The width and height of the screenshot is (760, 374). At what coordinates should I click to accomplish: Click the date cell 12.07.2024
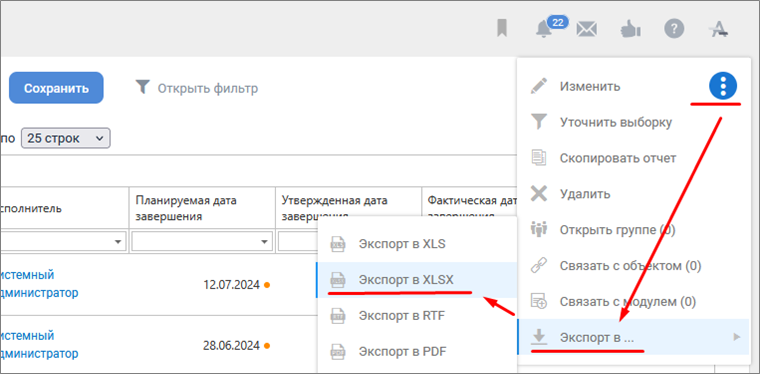(x=232, y=284)
